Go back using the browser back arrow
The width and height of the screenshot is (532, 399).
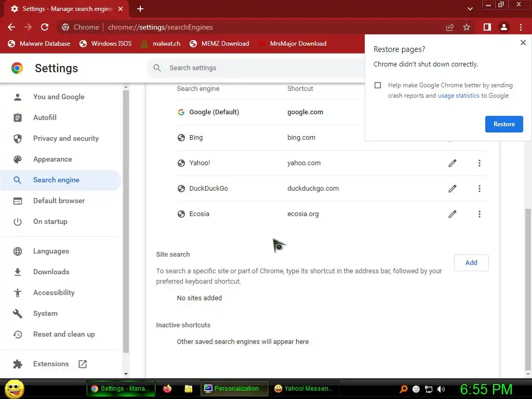point(11,27)
